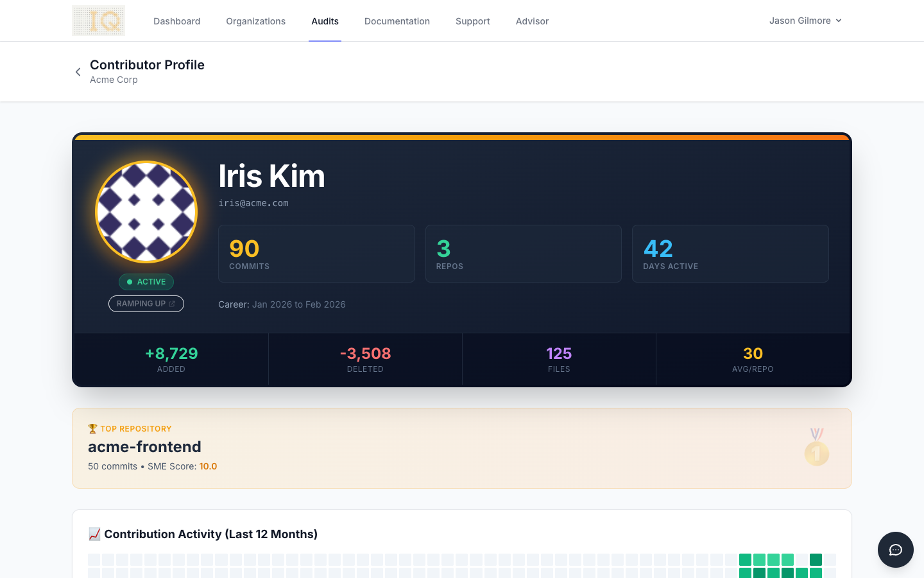Screen dimensions: 924x578
Task: Open the acme-frontend repository link
Action: click(144, 446)
